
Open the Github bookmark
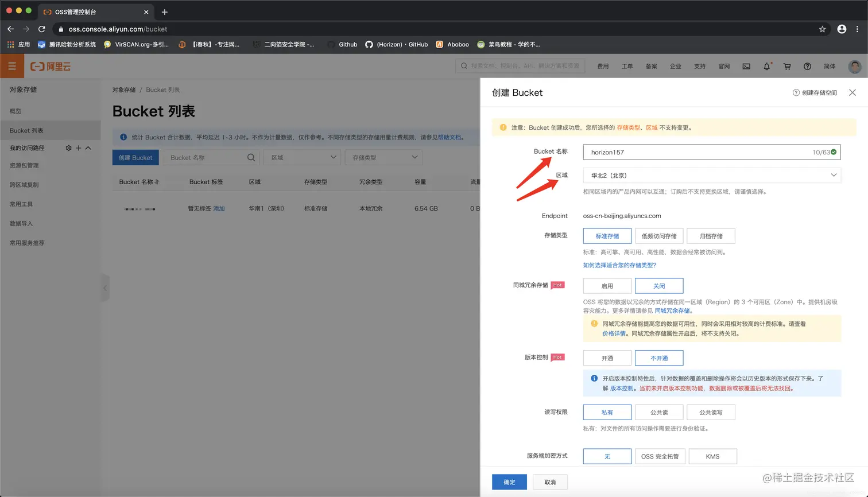click(x=342, y=44)
